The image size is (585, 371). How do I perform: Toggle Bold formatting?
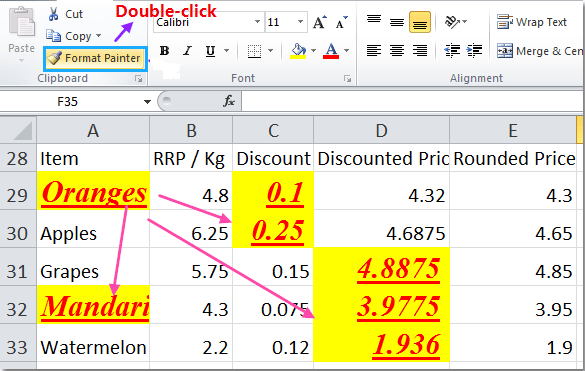(x=164, y=51)
